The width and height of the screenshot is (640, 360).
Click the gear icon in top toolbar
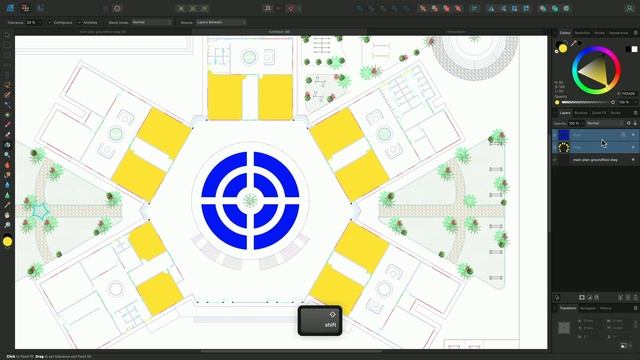coord(117,8)
